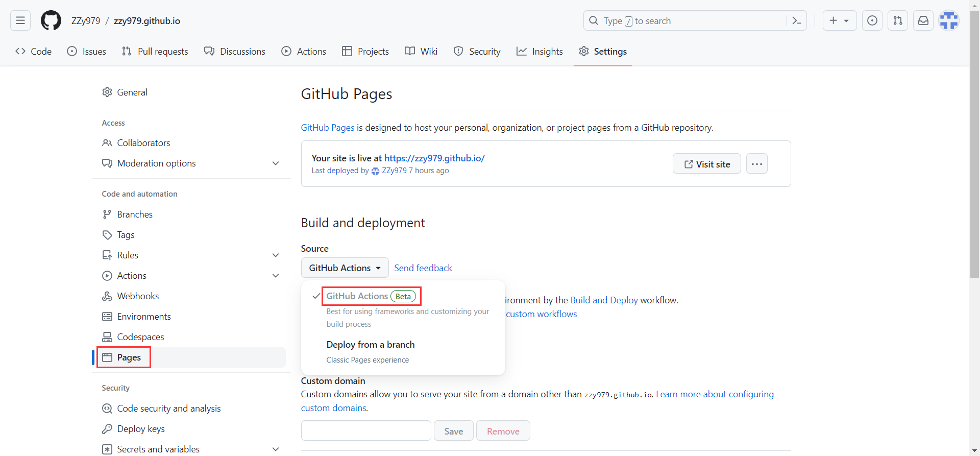
Task: Click the Remove custom domain button
Action: (503, 430)
